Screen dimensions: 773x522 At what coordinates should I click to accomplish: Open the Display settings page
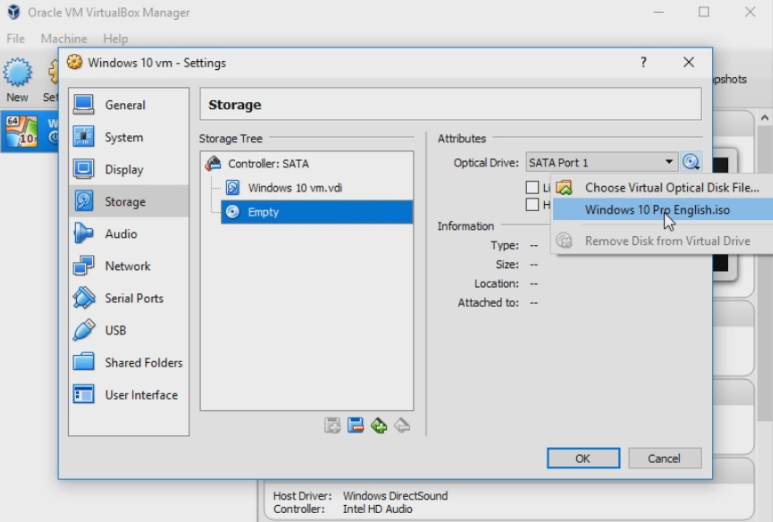click(x=128, y=170)
